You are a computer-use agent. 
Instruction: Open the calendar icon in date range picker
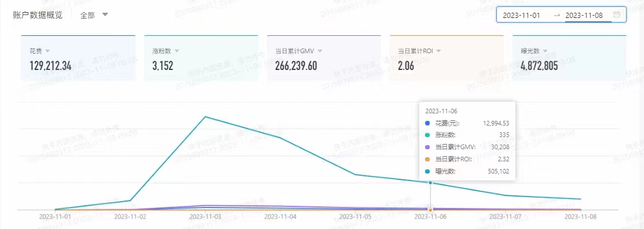click(616, 15)
